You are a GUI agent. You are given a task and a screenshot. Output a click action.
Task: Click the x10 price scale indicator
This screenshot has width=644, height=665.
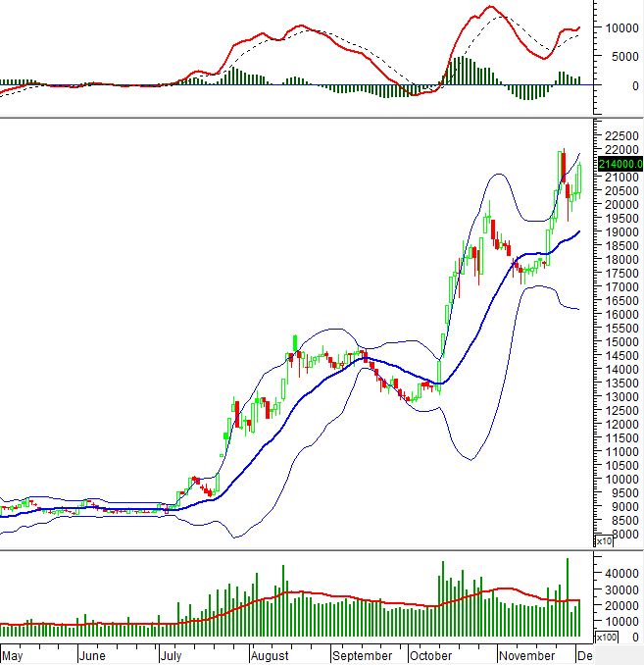[x=603, y=540]
